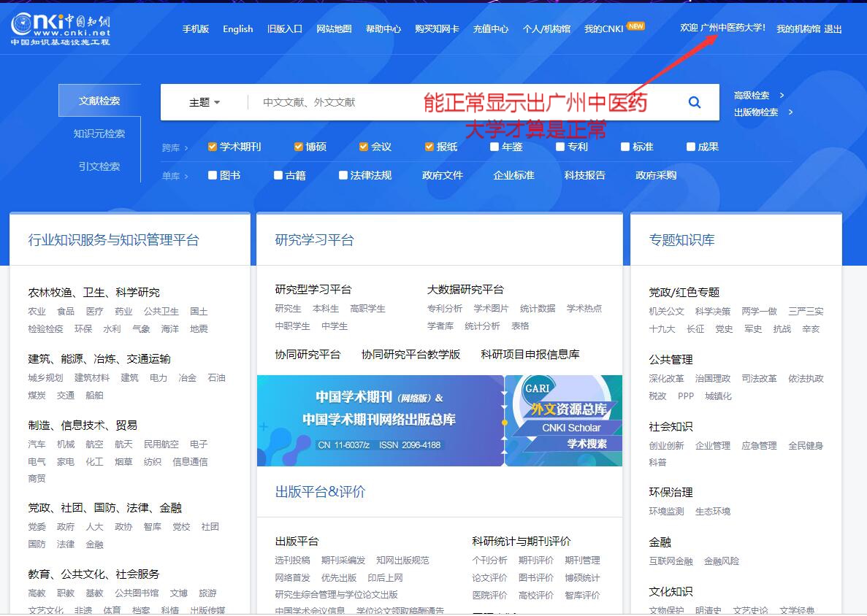Enable the 年鉴 checkbox
Screen dimensions: 867x616
pyautogui.click(x=494, y=147)
